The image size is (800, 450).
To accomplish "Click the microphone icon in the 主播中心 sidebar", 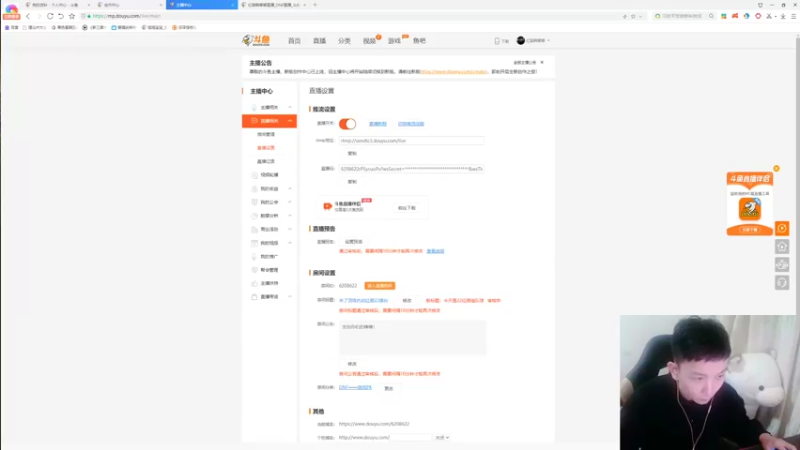I will [254, 107].
